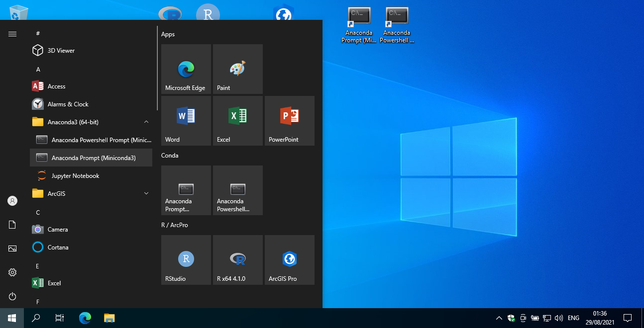Open the Paint tile

(x=237, y=69)
